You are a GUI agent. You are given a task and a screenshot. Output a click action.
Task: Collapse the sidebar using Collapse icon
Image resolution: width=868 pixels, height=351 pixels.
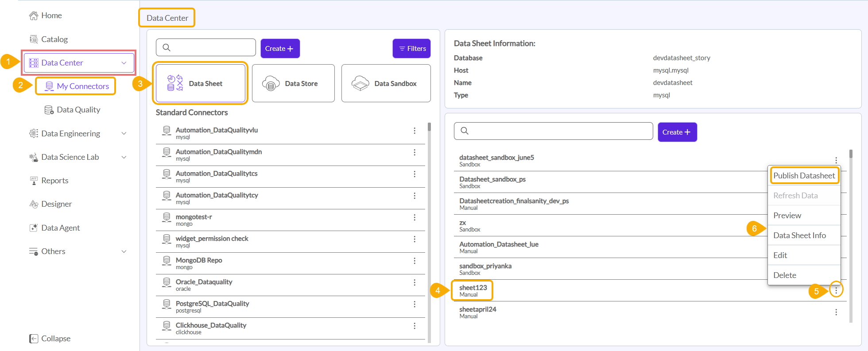tap(34, 339)
